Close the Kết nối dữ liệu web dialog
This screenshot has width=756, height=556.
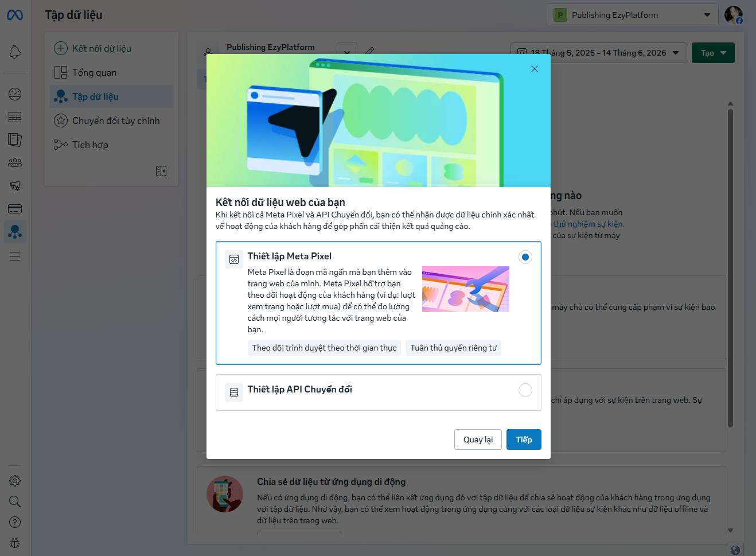(x=535, y=69)
